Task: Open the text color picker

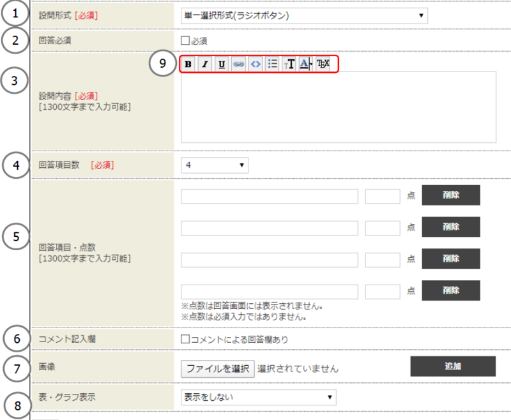Action: coord(305,64)
